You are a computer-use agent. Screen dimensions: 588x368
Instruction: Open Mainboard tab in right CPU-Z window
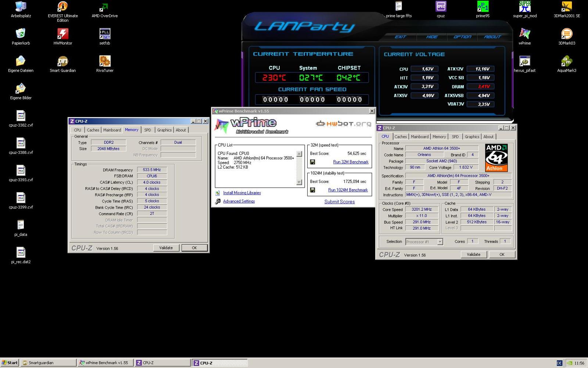[420, 137]
